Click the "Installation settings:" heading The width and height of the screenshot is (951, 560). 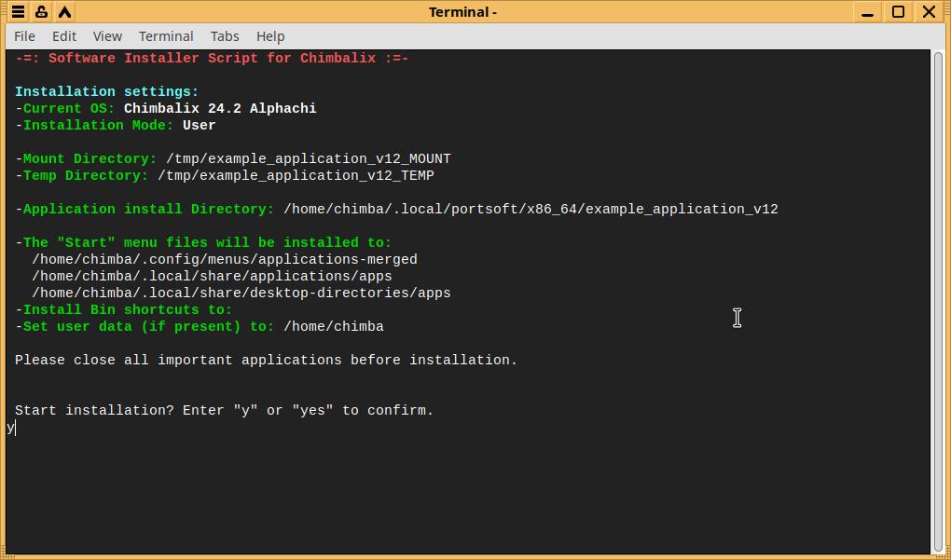[106, 92]
